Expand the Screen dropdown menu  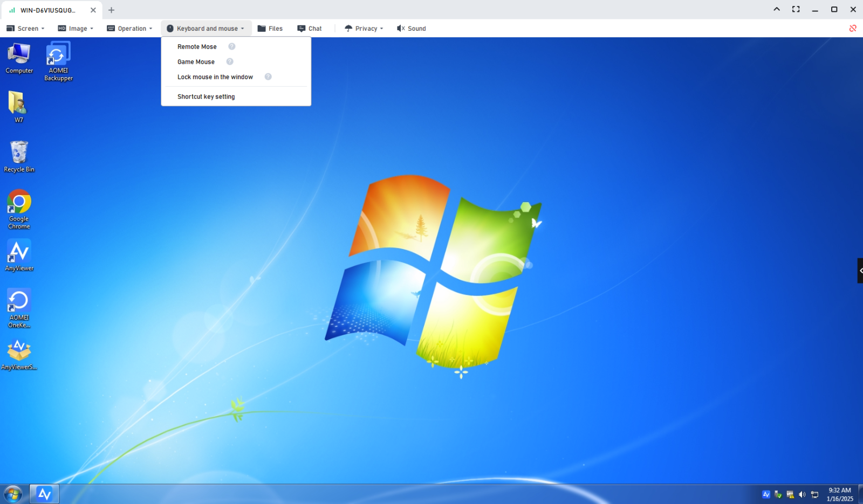click(x=25, y=29)
